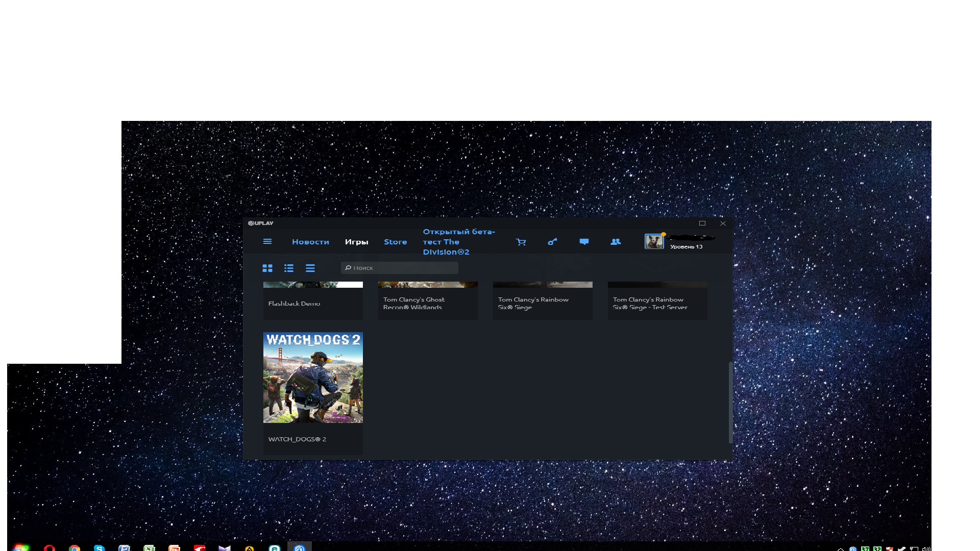Open the Новости tab
980x551 pixels.
point(310,242)
